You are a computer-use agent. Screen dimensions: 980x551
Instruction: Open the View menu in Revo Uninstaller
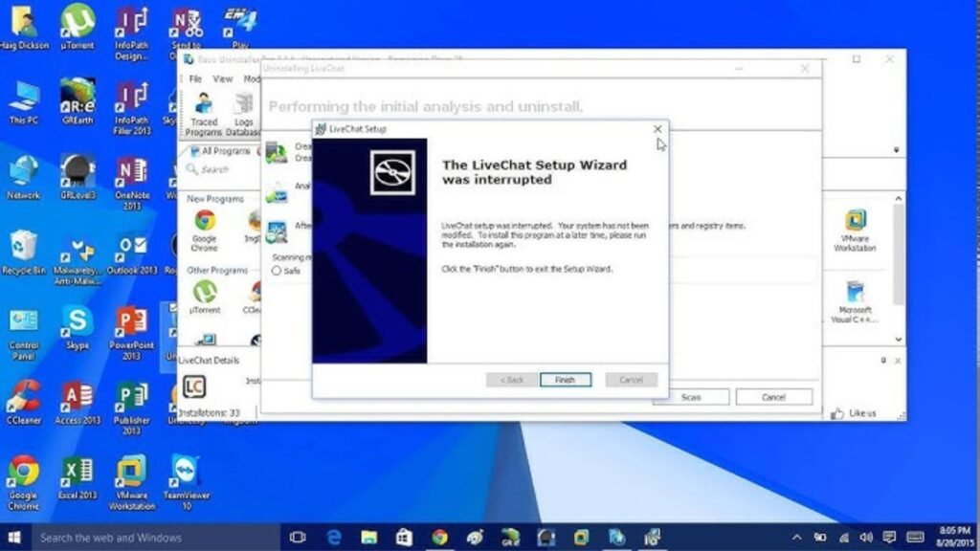[x=222, y=79]
